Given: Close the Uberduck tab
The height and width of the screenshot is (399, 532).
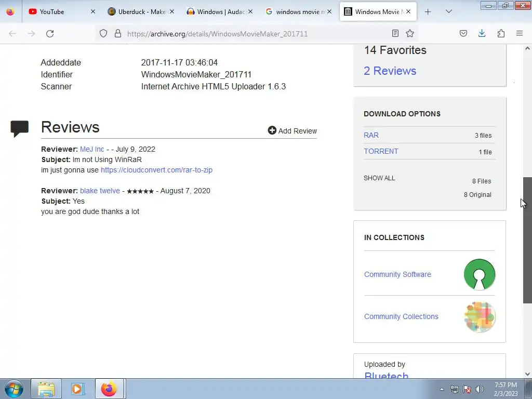Looking at the screenshot, I should (171, 12).
